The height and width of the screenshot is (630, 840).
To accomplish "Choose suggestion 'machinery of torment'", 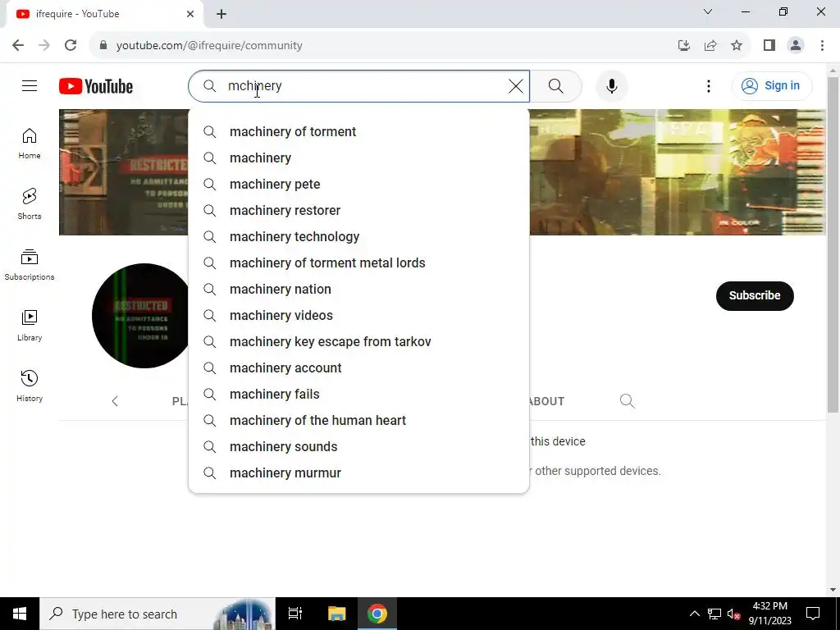I will coord(359,132).
